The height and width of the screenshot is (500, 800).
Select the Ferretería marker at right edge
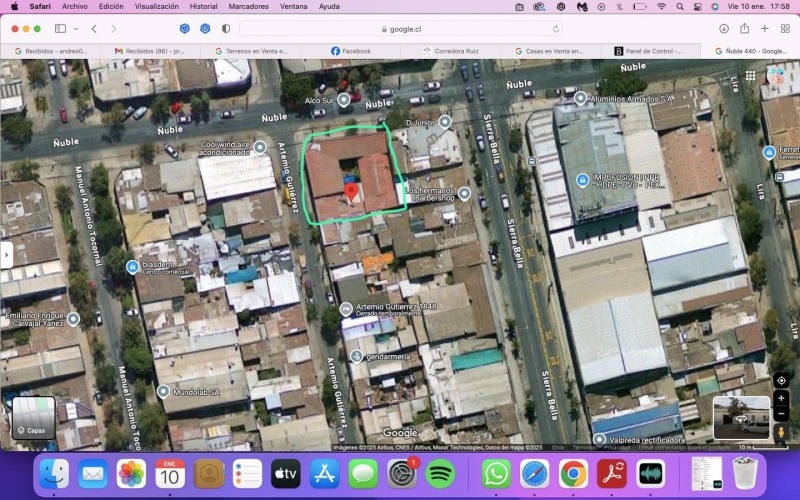click(x=769, y=152)
